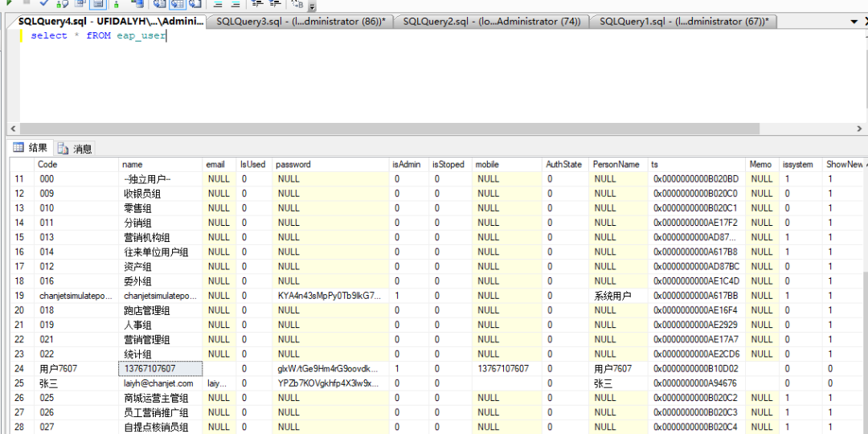
Task: Click the name cell 分销组
Action: tap(161, 223)
